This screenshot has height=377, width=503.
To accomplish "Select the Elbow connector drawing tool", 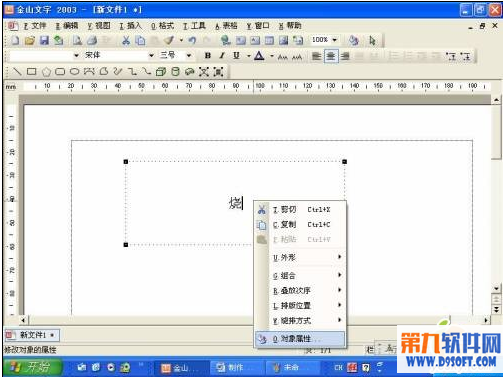I will point(132,71).
